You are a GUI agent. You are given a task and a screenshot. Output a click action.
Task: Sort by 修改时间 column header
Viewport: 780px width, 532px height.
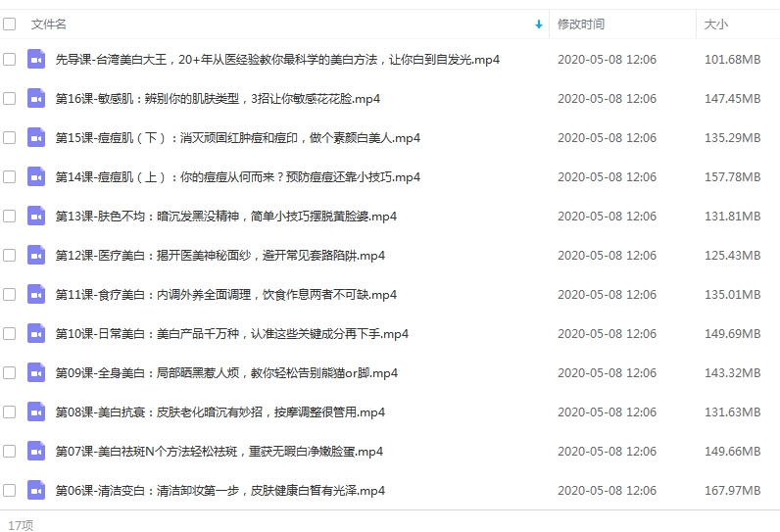pyautogui.click(x=581, y=24)
